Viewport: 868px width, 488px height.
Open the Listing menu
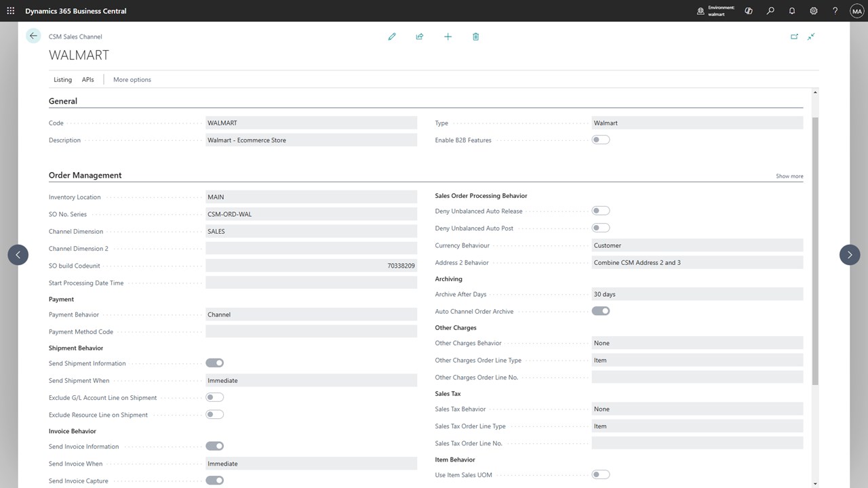(x=62, y=79)
